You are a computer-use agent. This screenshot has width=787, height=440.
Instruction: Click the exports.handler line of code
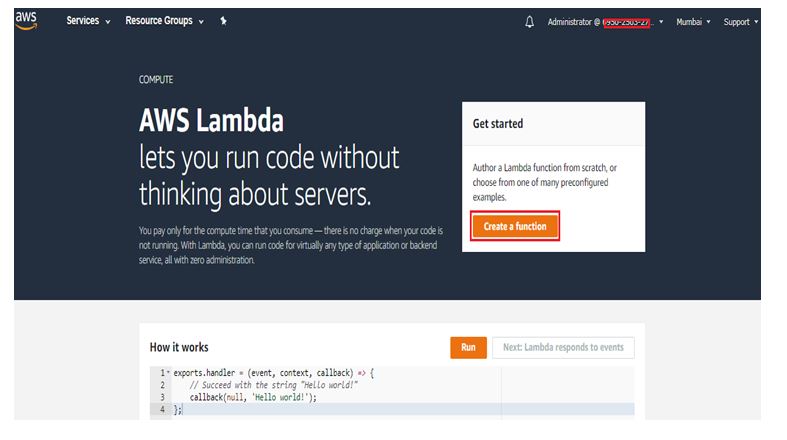coord(274,373)
